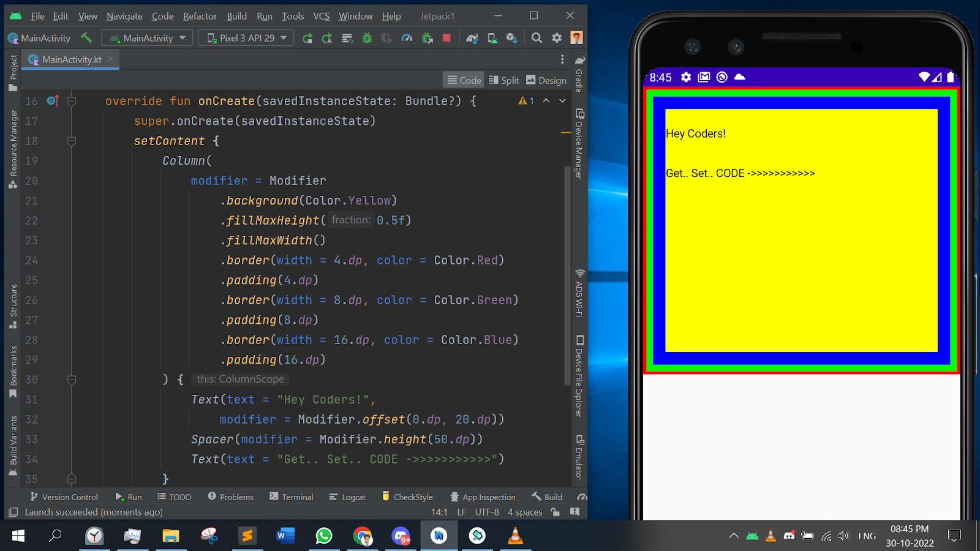980x551 pixels.
Task: Click override gutter icon on line 16
Action: tap(53, 100)
